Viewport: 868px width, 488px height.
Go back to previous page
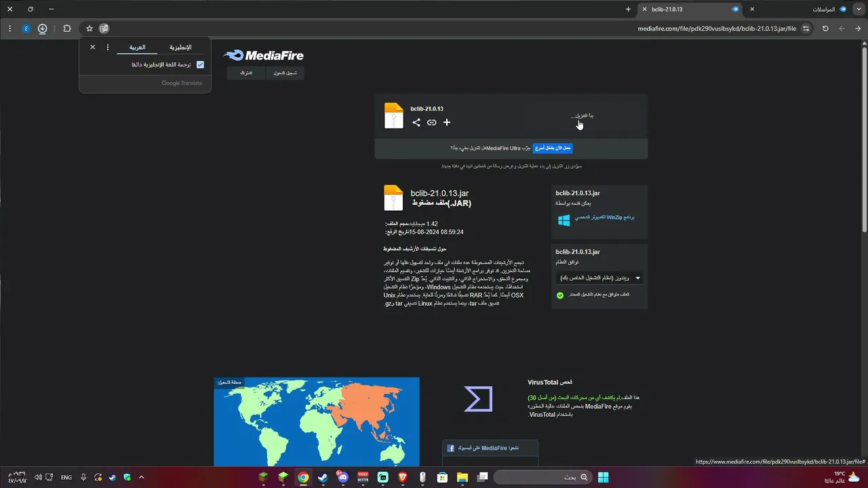858,28
